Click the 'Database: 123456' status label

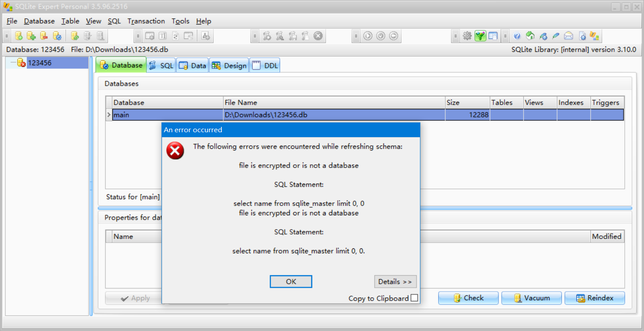point(35,50)
